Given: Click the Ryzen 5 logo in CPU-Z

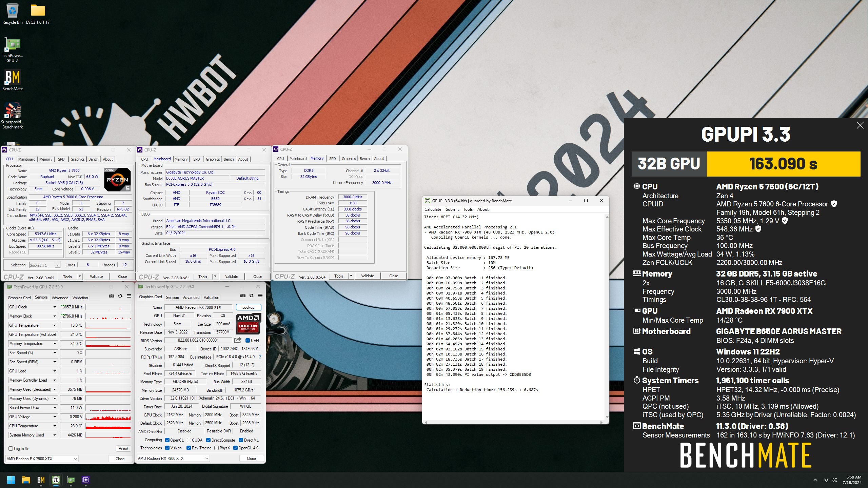Looking at the screenshot, I should tap(117, 179).
